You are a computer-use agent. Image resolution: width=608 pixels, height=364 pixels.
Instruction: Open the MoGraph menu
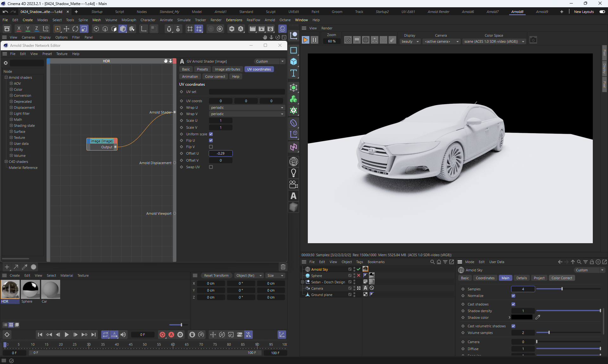coord(129,20)
